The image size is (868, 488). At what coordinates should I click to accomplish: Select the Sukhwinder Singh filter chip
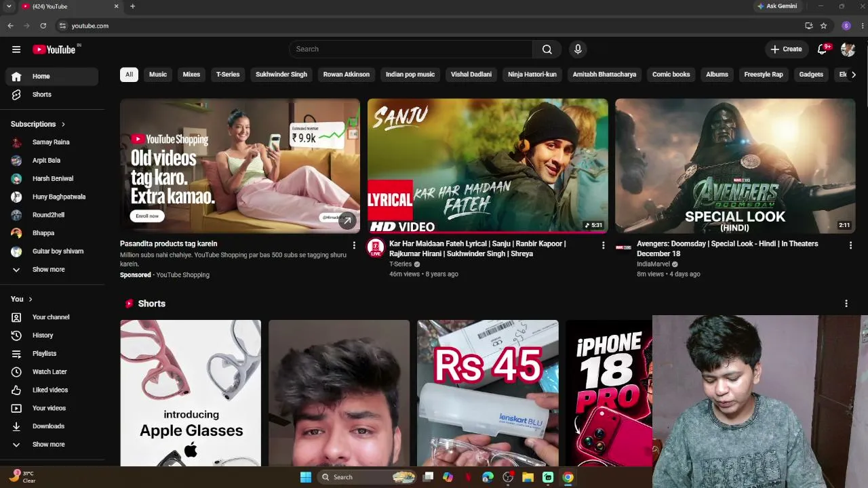(x=281, y=75)
